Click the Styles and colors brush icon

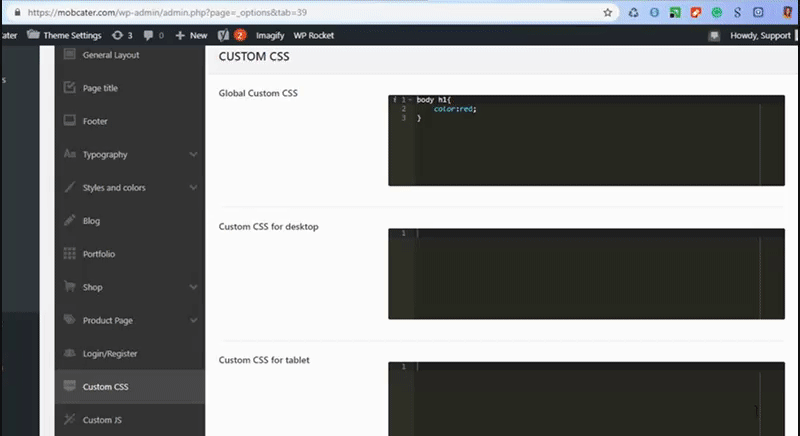point(69,187)
